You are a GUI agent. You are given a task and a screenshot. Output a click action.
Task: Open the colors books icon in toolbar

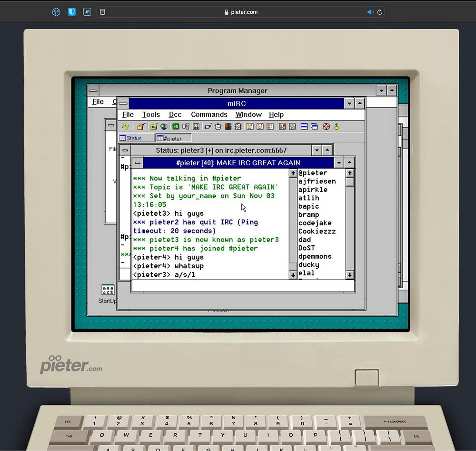tap(228, 127)
